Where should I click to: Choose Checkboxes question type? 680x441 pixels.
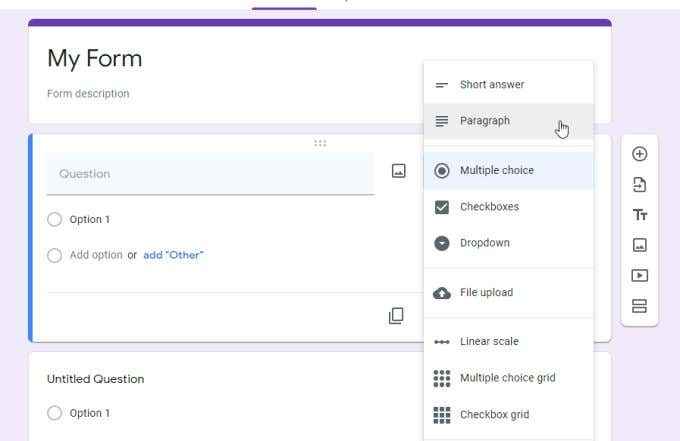(x=508, y=207)
